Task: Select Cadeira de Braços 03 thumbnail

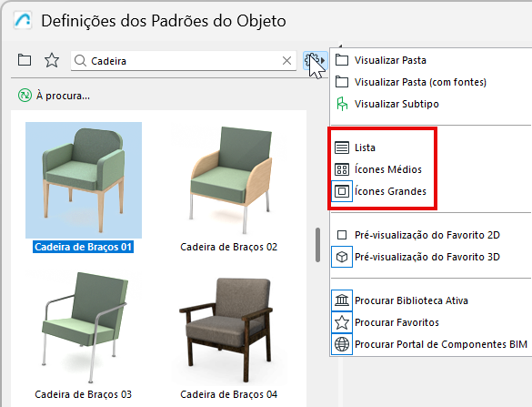Action: (x=84, y=327)
